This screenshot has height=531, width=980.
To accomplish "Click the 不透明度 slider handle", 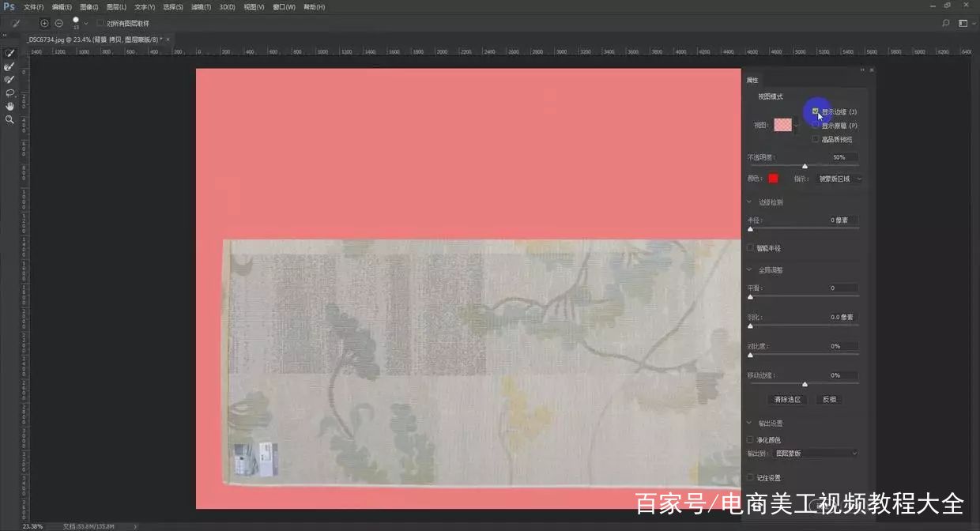I will 805,166.
